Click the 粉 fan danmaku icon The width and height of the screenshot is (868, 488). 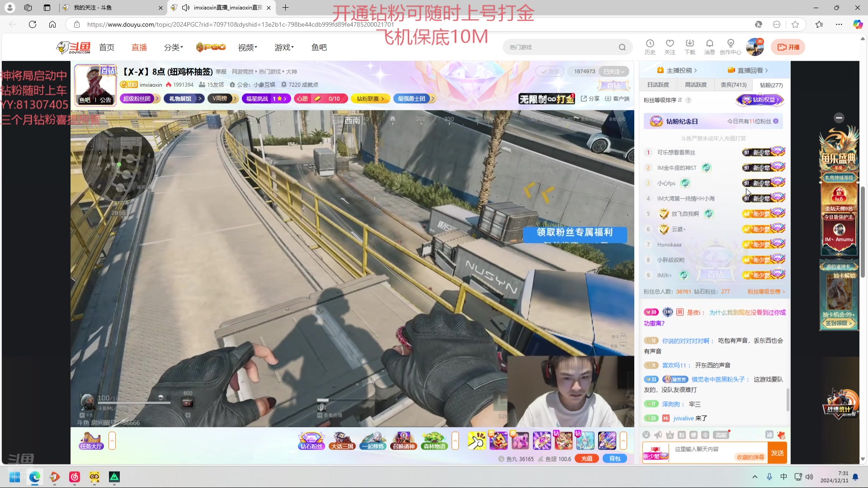[682, 435]
